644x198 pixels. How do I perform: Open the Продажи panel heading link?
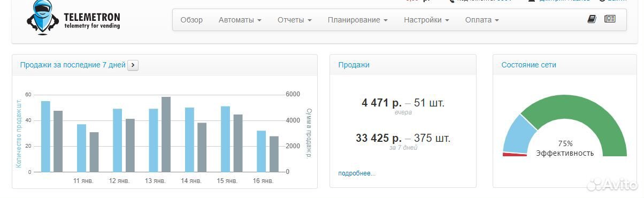click(354, 65)
